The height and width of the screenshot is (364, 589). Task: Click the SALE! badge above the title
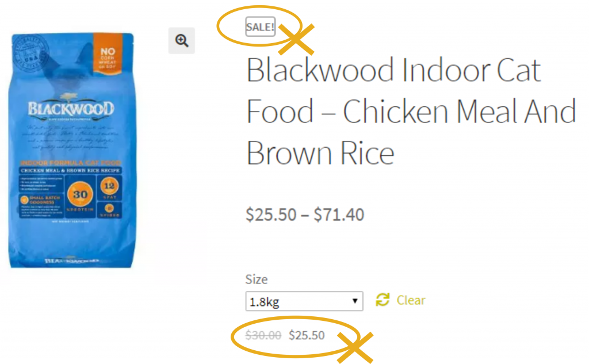261,26
